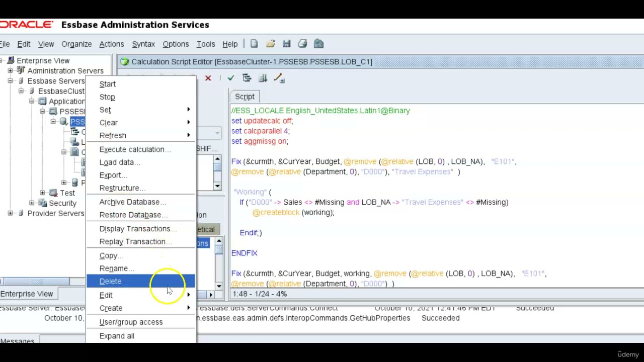644x362 pixels.
Task: Collapse the Essbase Servers tree node
Action: pyautogui.click(x=10, y=81)
